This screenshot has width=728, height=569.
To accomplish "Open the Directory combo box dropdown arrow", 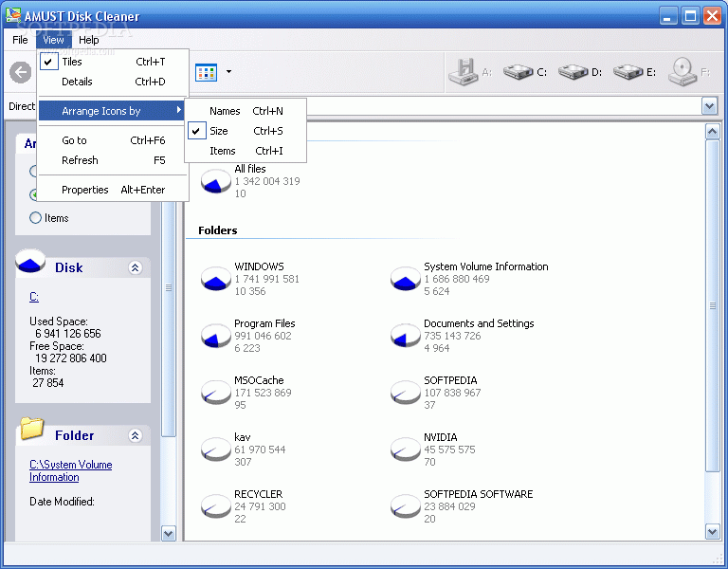I will tap(709, 106).
